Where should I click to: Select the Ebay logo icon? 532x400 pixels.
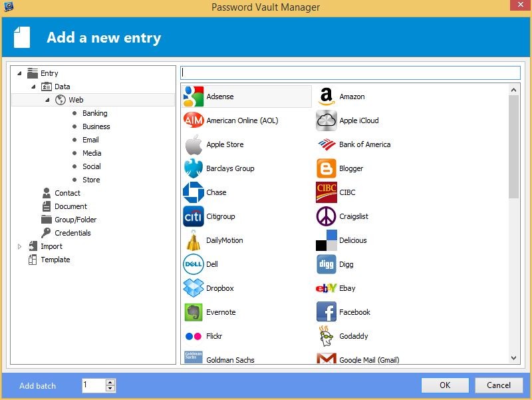coord(327,288)
